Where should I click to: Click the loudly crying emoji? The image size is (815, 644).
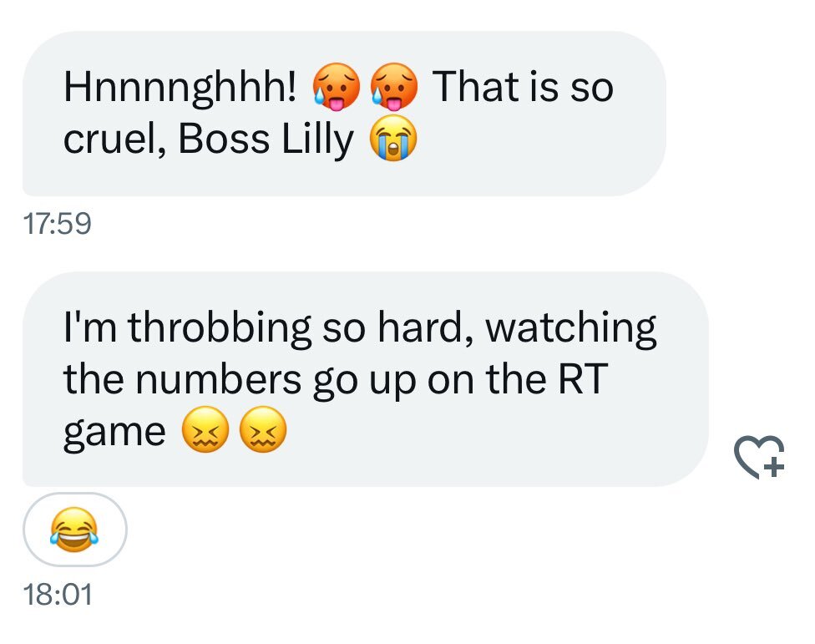[x=393, y=138]
